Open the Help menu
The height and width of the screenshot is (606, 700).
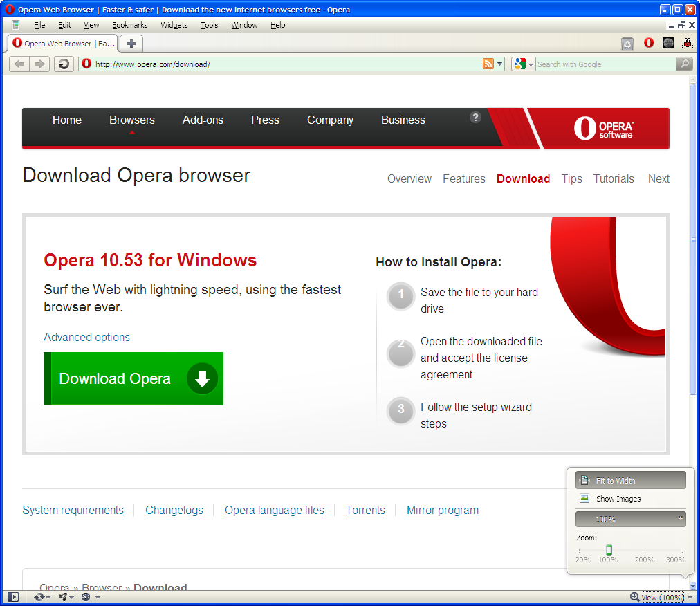point(277,25)
